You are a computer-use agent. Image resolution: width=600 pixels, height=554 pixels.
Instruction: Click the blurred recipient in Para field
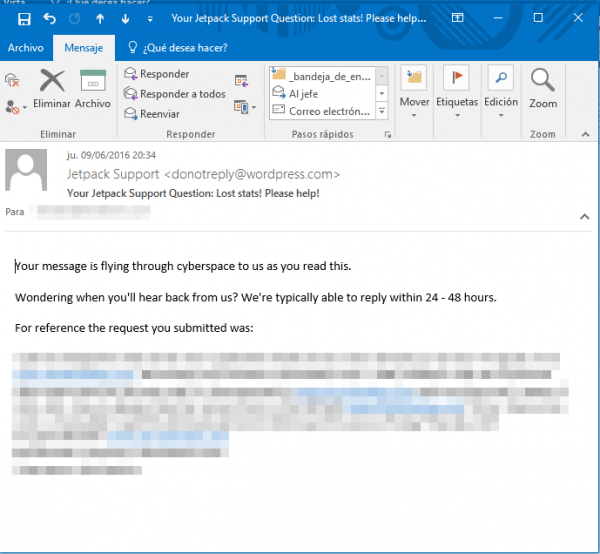[x=91, y=212]
